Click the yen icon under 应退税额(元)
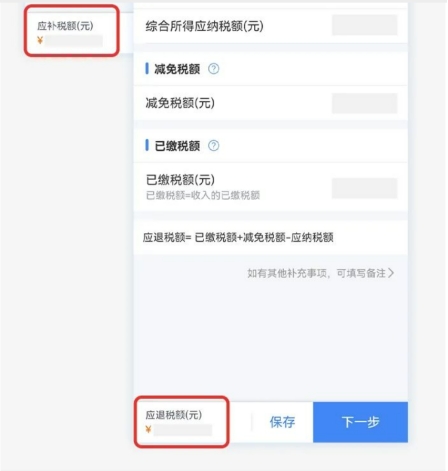 pyautogui.click(x=148, y=430)
